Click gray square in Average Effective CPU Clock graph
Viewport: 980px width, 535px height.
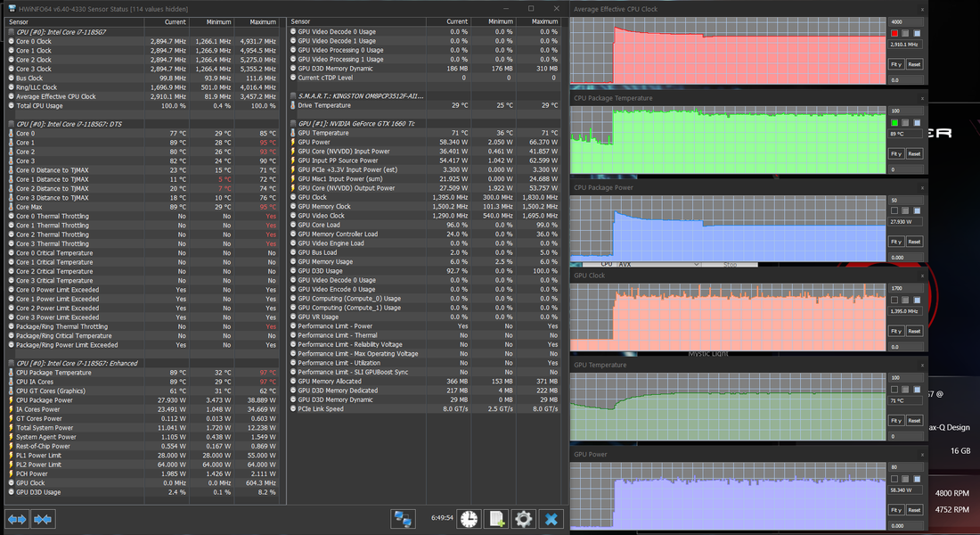tap(906, 33)
